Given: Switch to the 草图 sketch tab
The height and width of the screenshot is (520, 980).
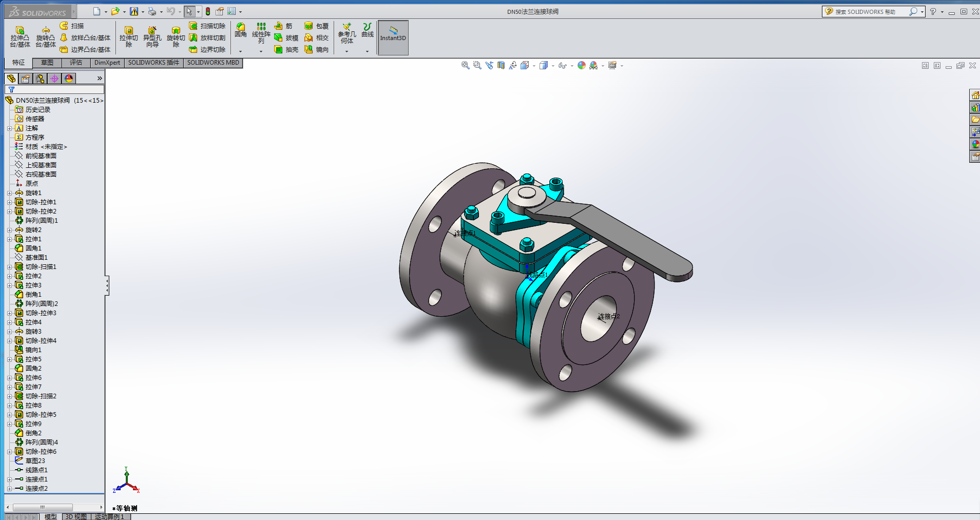Looking at the screenshot, I should [x=47, y=63].
